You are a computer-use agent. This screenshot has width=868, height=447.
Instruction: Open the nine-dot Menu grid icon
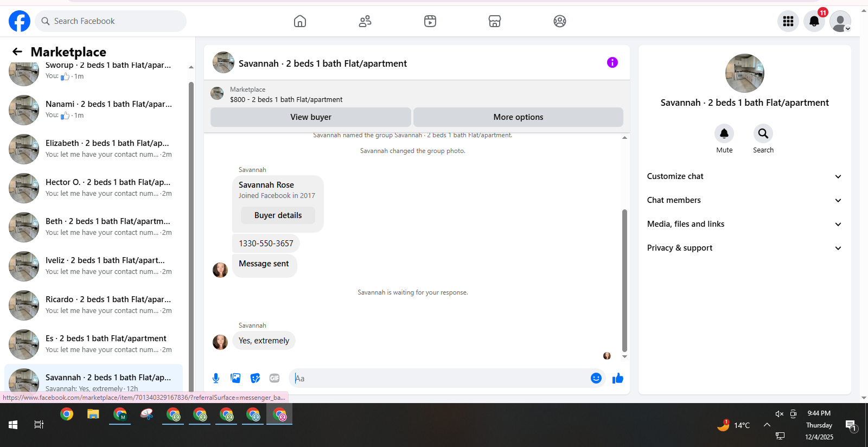click(x=788, y=21)
